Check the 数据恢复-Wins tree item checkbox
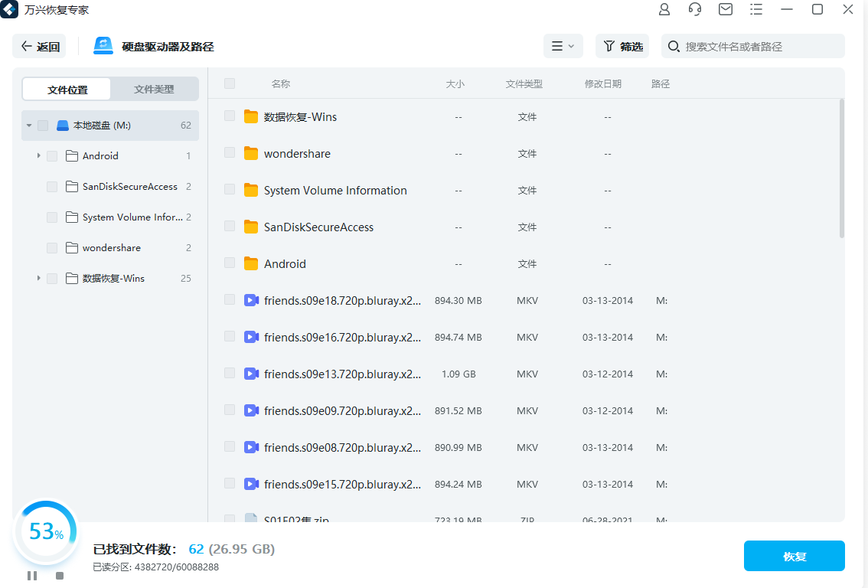The image size is (868, 588). pyautogui.click(x=52, y=279)
